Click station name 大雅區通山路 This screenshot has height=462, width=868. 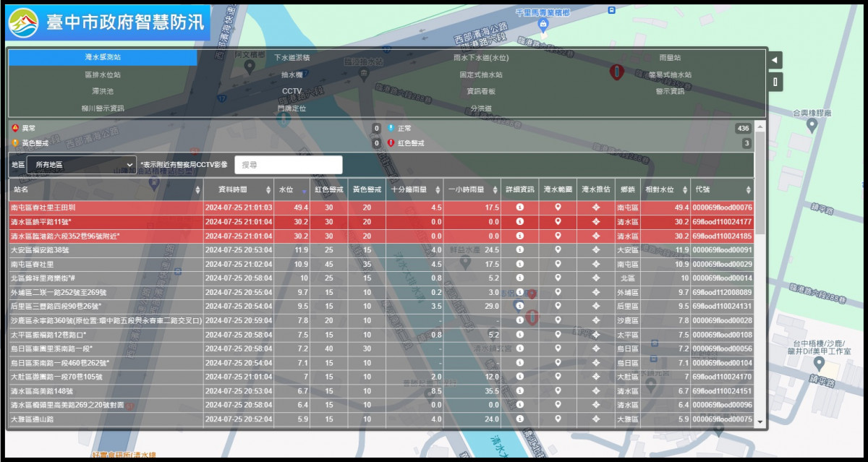(33, 419)
